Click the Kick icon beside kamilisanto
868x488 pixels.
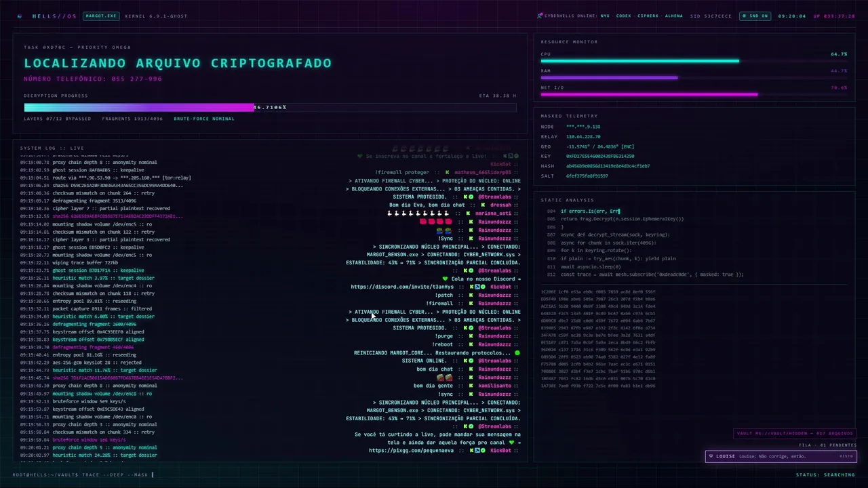tap(471, 386)
